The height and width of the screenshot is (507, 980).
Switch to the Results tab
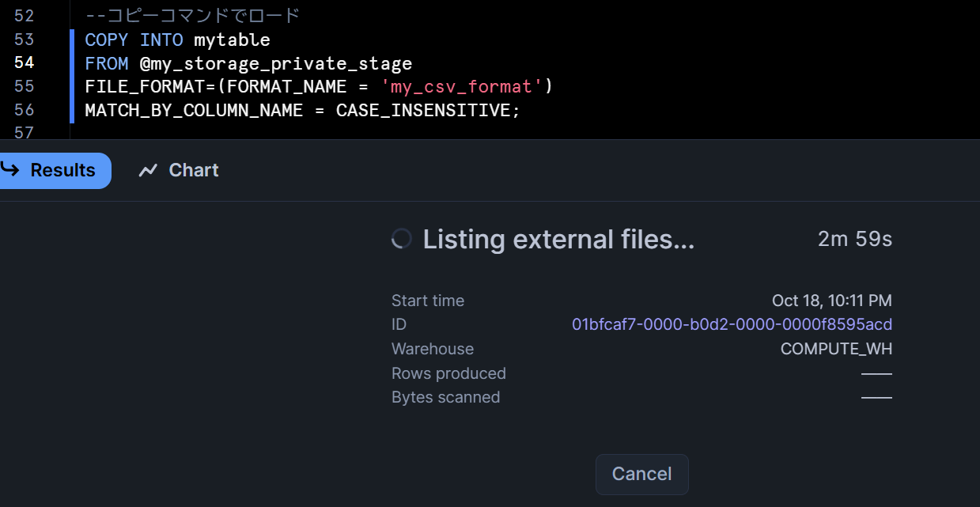[54, 171]
